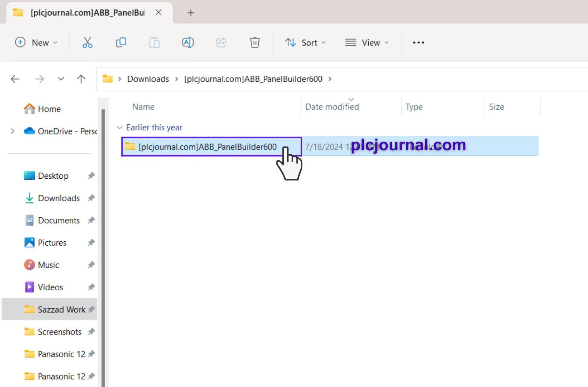Open the recent locations chevron
The width and height of the screenshot is (588, 387).
pyautogui.click(x=61, y=79)
